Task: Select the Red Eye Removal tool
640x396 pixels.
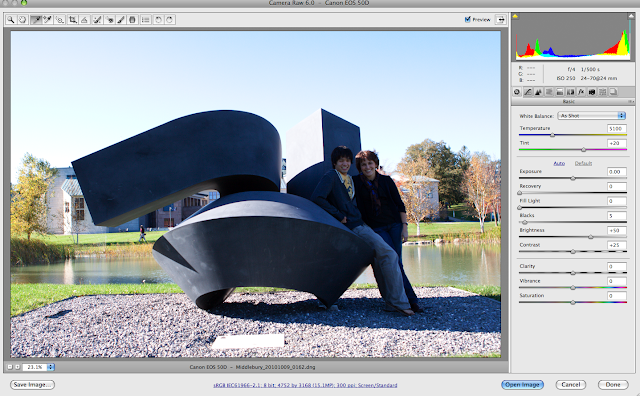Action: (109, 20)
